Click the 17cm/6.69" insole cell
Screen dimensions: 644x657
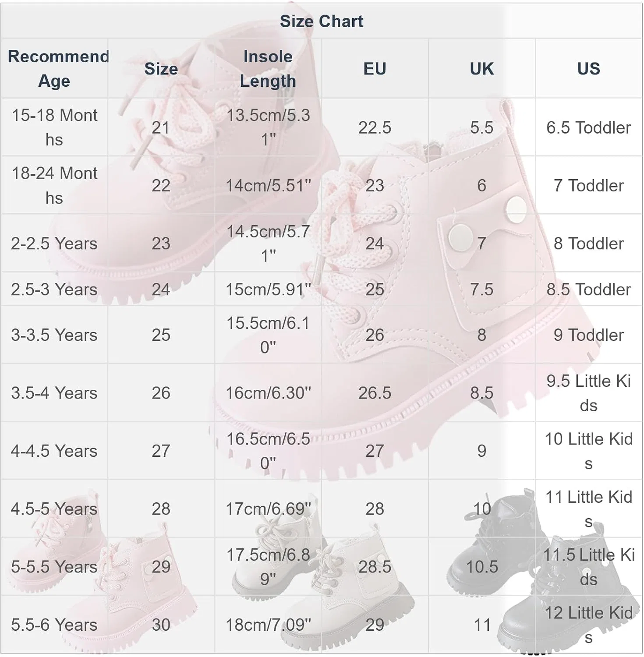click(268, 509)
